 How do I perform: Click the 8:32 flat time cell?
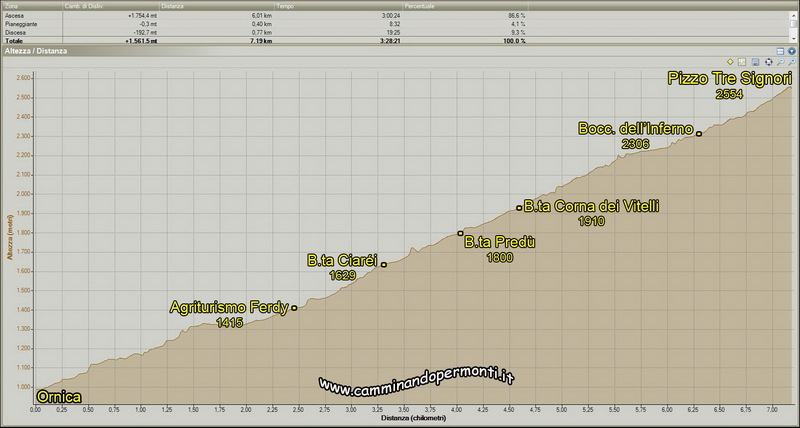(x=395, y=24)
